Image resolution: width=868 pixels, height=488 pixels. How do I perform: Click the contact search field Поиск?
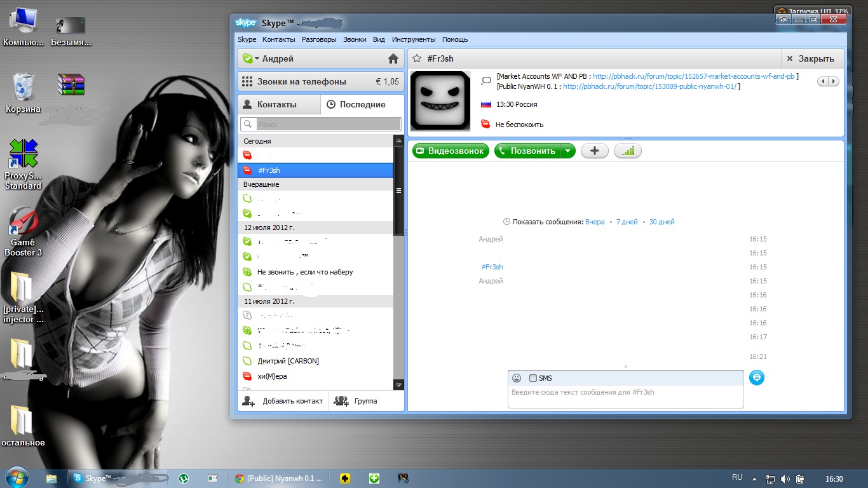click(x=321, y=125)
